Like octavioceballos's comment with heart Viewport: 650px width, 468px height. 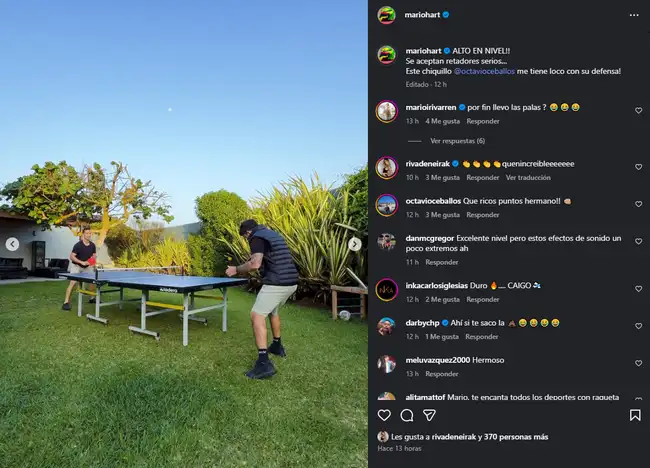(x=638, y=204)
